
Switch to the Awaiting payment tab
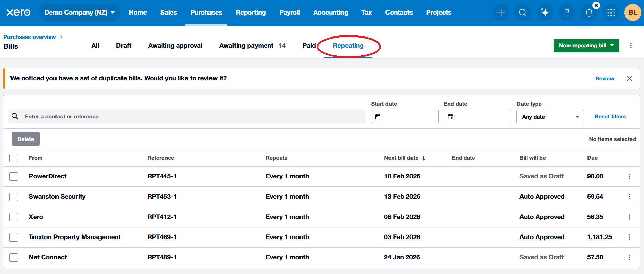click(x=252, y=46)
